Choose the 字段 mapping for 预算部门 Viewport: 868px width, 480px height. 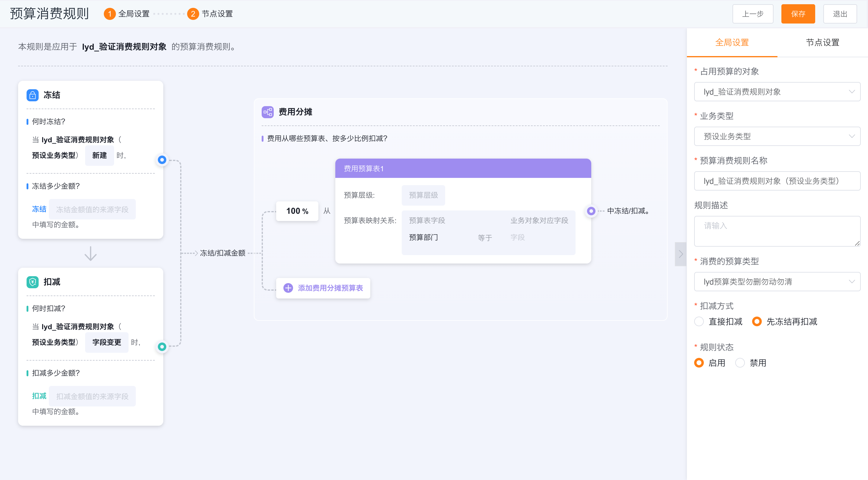point(518,237)
